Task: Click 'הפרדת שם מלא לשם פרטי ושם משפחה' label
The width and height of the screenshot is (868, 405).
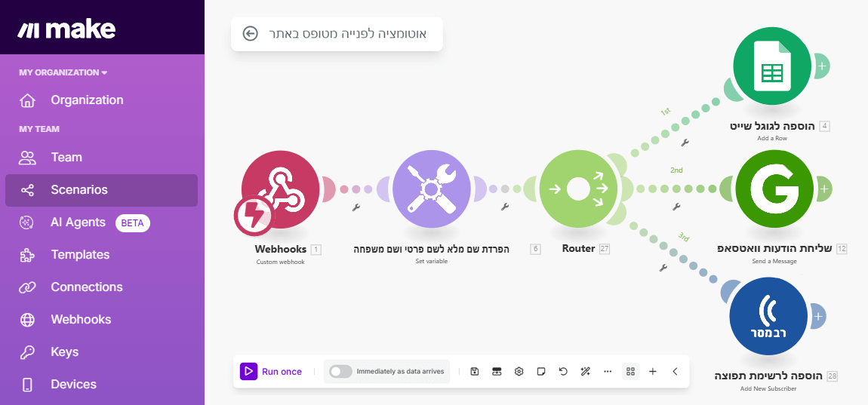Action: click(431, 249)
